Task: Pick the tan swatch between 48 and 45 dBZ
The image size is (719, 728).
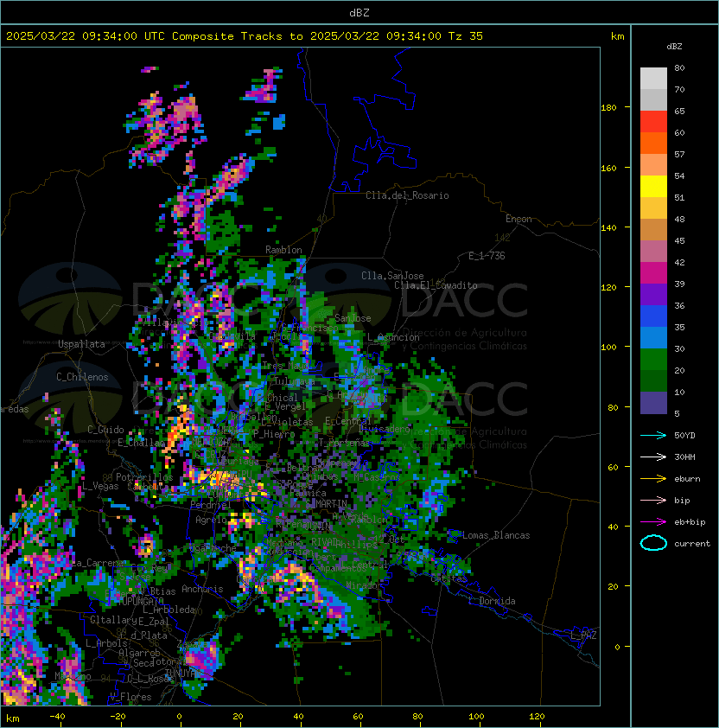Action: coord(653,229)
